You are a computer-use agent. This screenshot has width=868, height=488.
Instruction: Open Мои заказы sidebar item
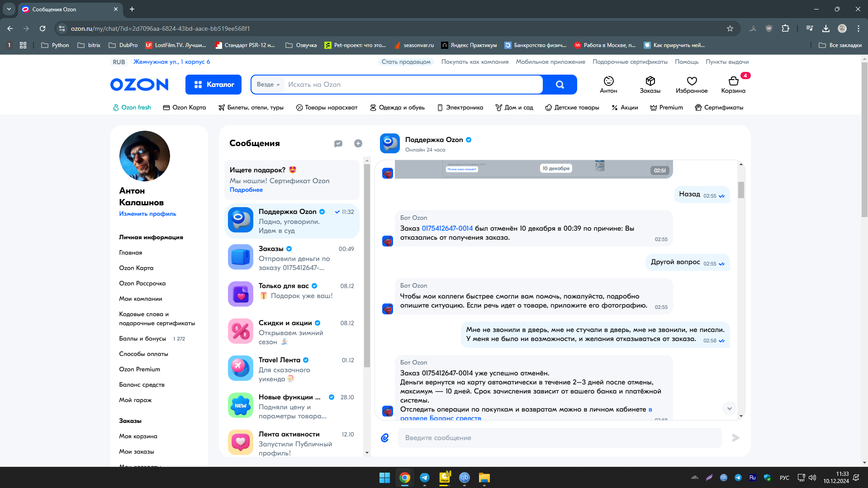[137, 452]
